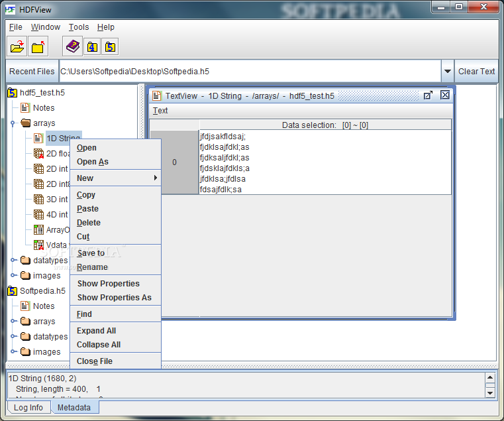Close the TextView internal window

[x=445, y=95]
